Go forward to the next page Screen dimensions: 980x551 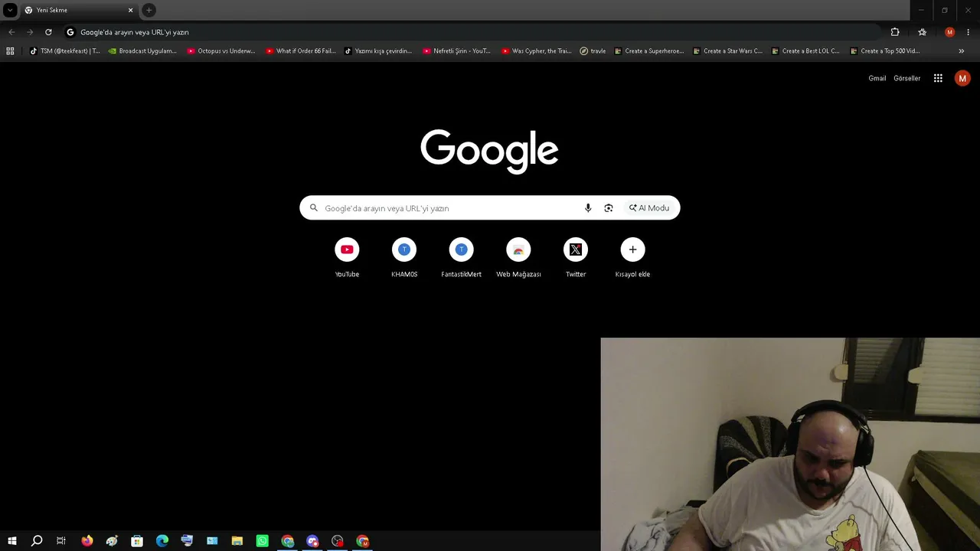coord(30,32)
